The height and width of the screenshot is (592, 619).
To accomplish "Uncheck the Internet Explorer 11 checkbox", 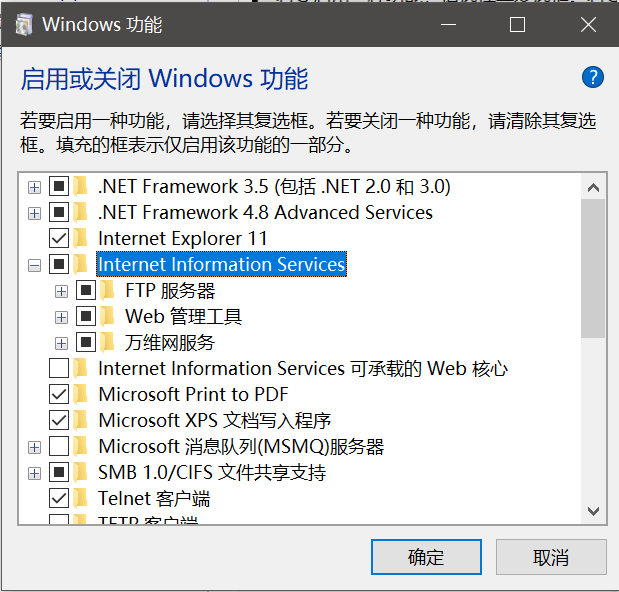I will pyautogui.click(x=59, y=239).
